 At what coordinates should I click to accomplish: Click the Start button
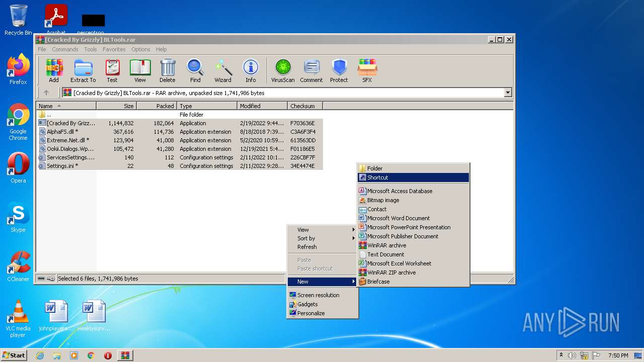[x=14, y=355]
